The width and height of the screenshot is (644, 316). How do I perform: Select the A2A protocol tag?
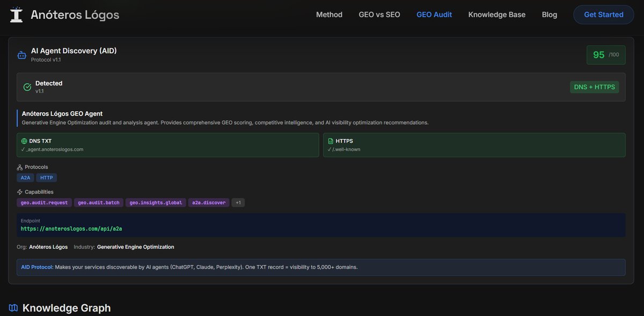(x=25, y=178)
